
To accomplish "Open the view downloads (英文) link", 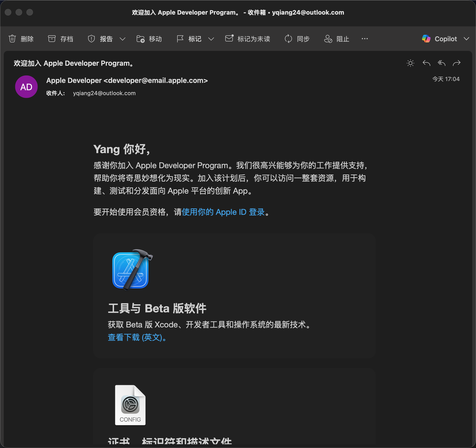I will click(137, 338).
